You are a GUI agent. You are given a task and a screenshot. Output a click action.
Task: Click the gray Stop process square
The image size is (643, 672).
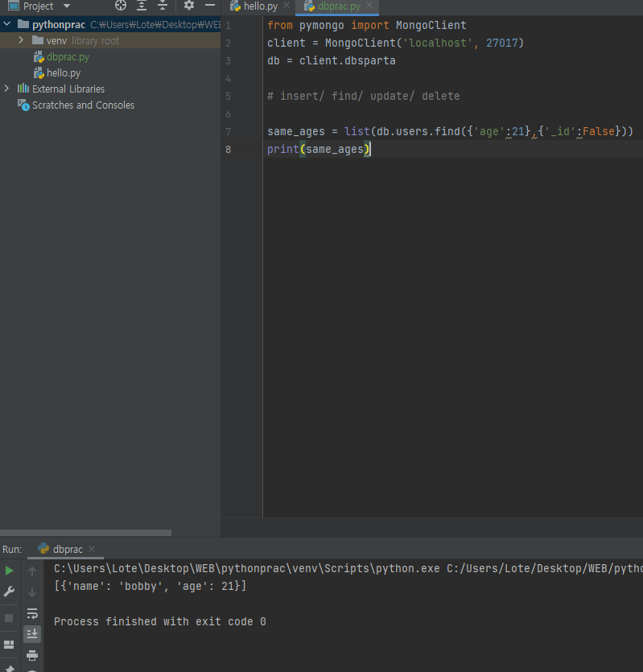coord(9,618)
